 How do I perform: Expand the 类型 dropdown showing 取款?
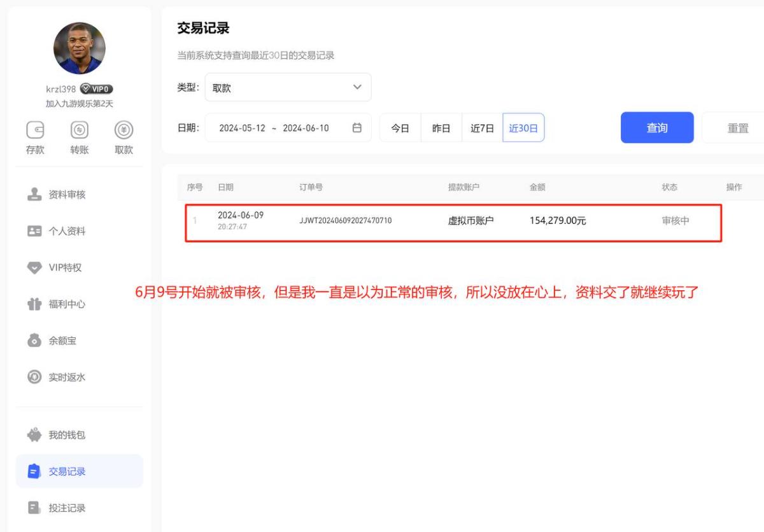tap(288, 88)
